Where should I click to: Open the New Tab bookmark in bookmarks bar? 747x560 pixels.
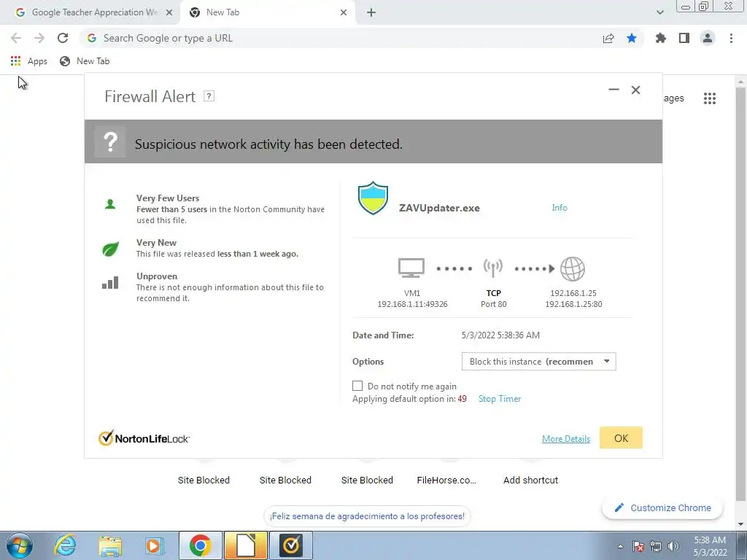pos(85,61)
